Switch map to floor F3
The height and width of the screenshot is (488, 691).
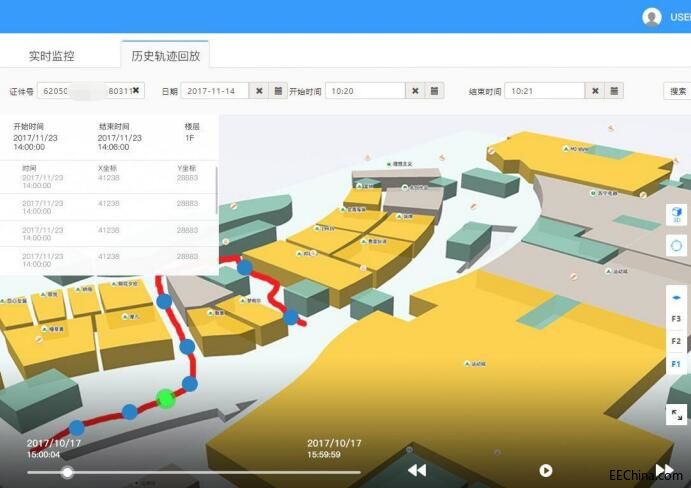click(677, 319)
